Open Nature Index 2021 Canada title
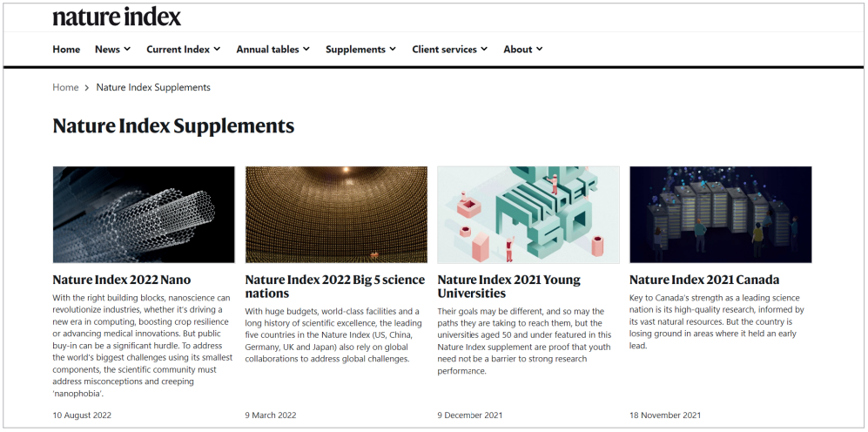The height and width of the screenshot is (432, 868). (x=704, y=280)
